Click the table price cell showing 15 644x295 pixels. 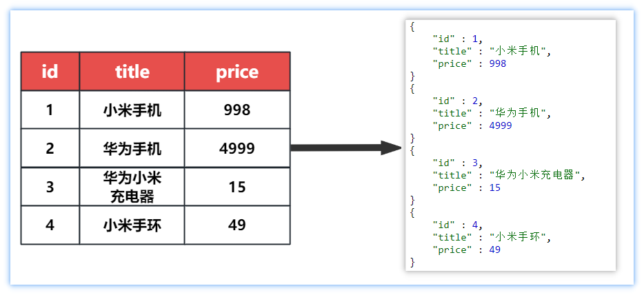[x=237, y=187]
